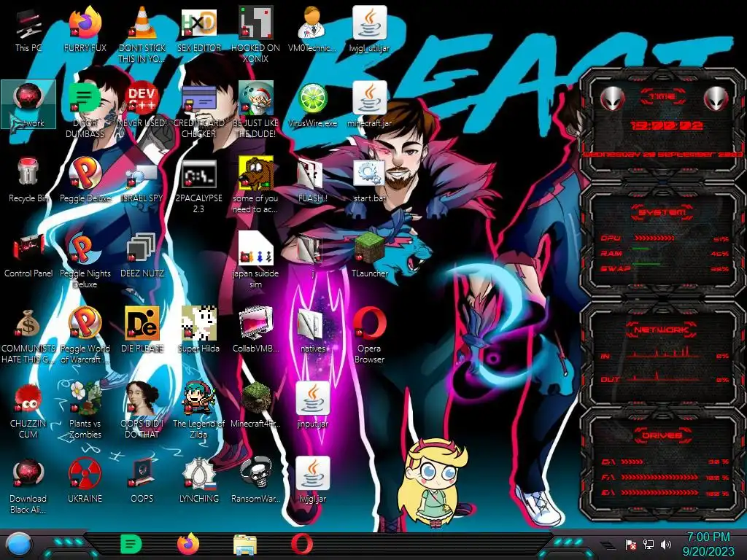Open Peggle Deluxe shortcut

pos(85,181)
